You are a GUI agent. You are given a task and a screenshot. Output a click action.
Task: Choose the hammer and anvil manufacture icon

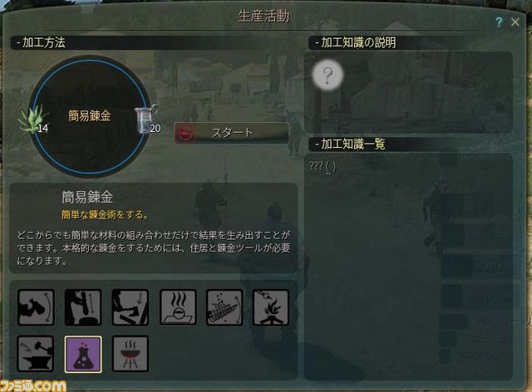pos(36,354)
